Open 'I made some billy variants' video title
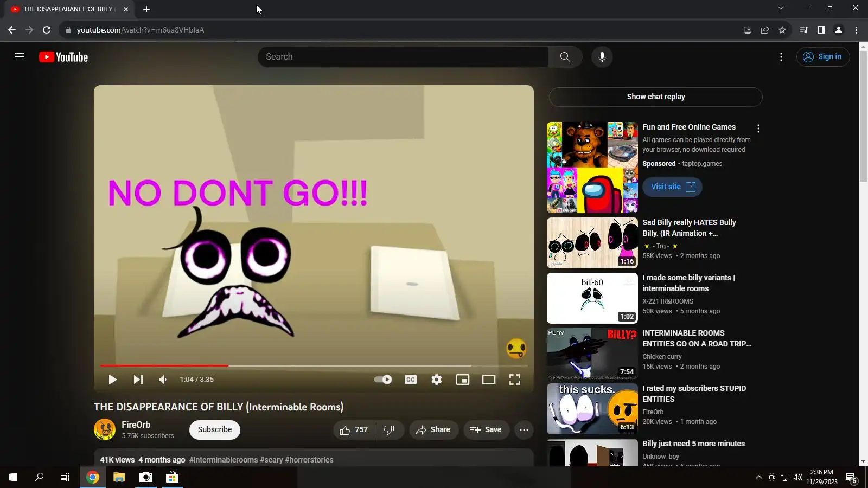This screenshot has height=488, width=868. click(689, 283)
